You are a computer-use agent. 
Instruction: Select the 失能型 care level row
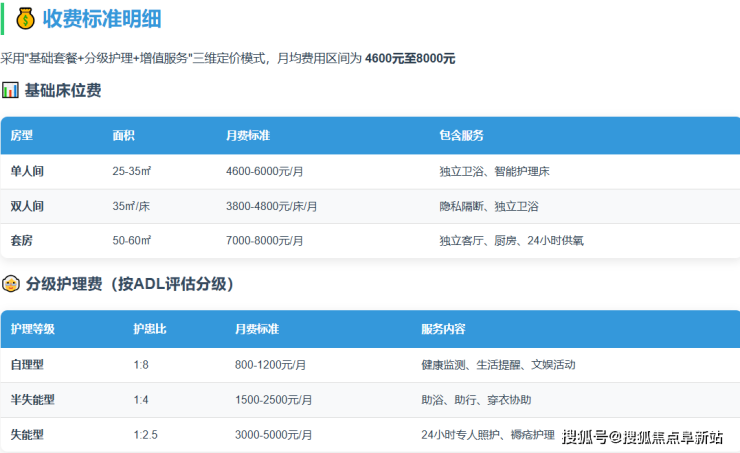27,435
